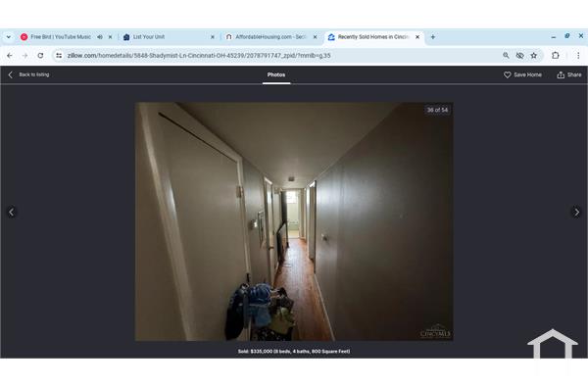Click the hallway listing photo
This screenshot has height=387, width=588.
(294, 221)
